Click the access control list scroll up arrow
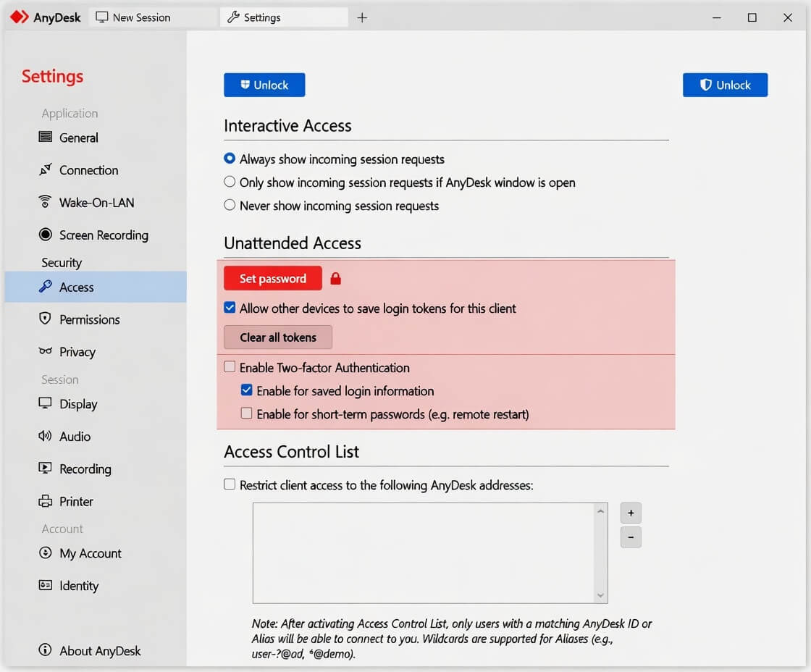This screenshot has width=811, height=672. (600, 511)
